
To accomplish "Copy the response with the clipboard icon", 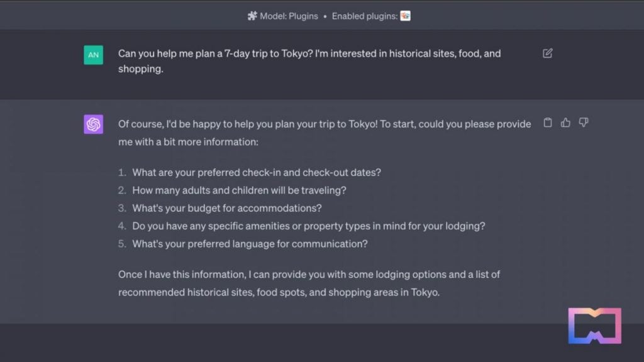I will pyautogui.click(x=548, y=123).
